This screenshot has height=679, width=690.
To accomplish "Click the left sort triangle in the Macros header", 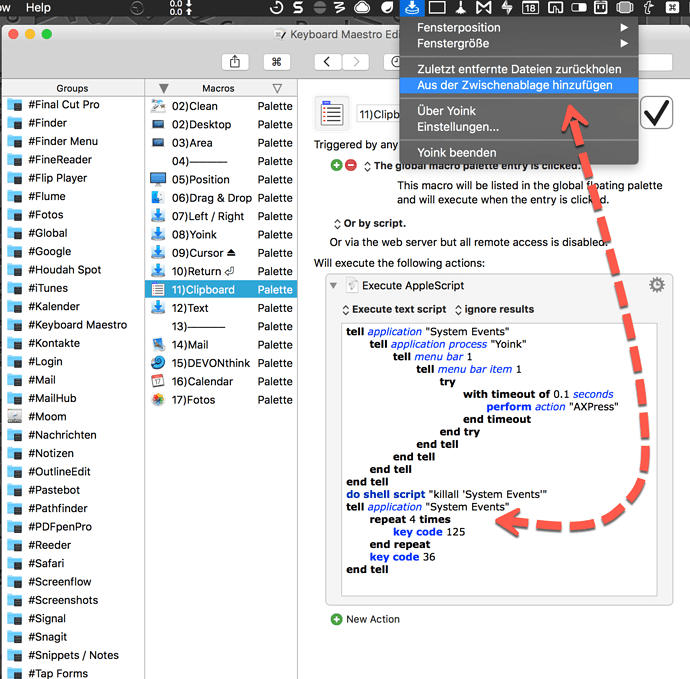I will [164, 88].
